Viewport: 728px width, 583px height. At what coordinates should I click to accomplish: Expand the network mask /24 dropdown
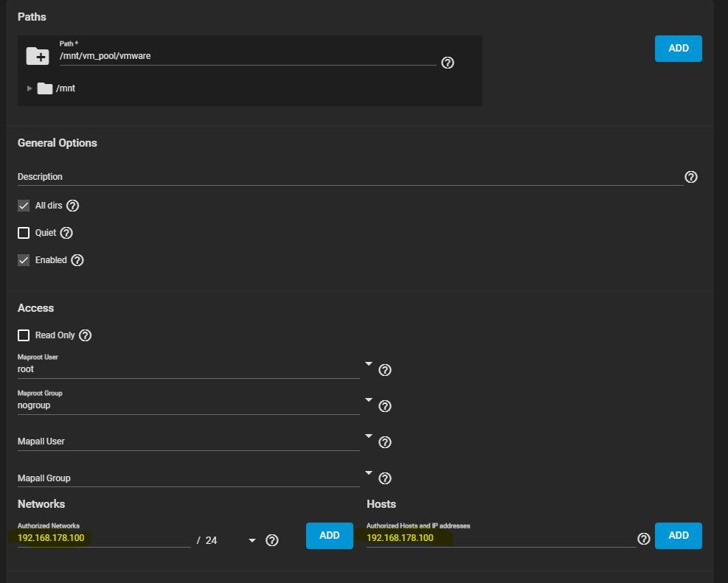tap(252, 540)
